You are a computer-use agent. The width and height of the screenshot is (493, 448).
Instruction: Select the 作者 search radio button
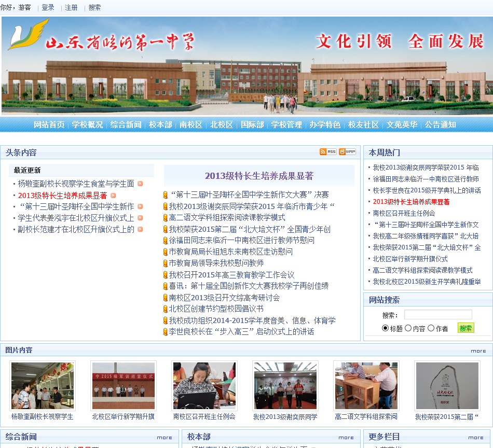[x=431, y=328]
